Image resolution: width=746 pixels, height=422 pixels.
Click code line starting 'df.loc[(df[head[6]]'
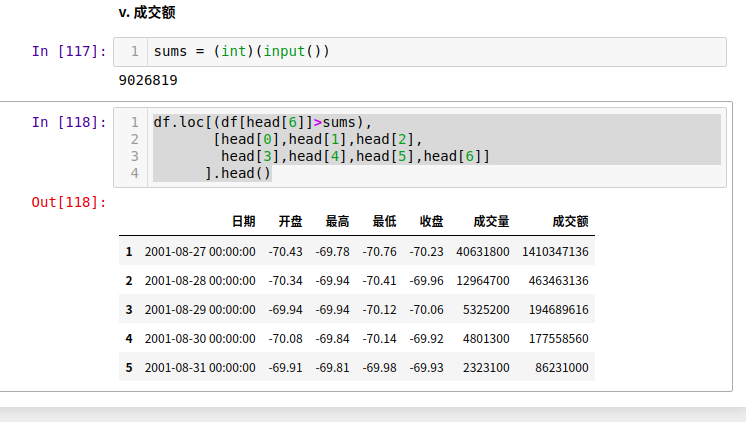[x=262, y=123]
